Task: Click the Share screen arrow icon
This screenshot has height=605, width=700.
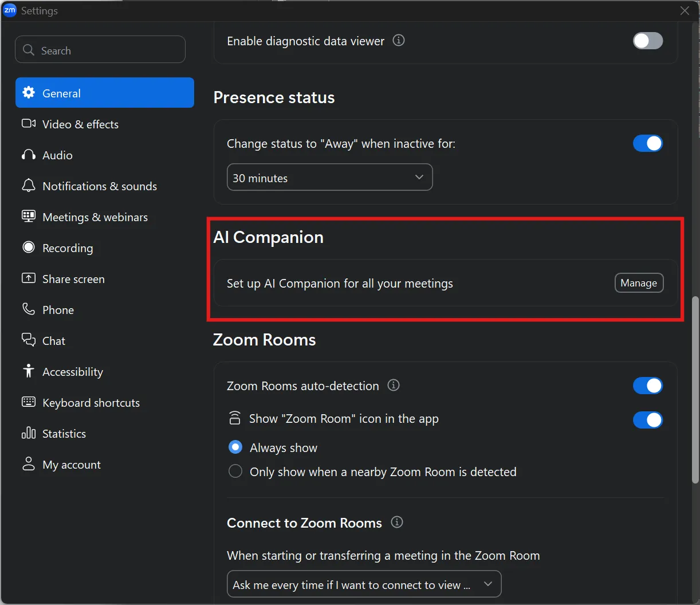Action: [x=29, y=278]
